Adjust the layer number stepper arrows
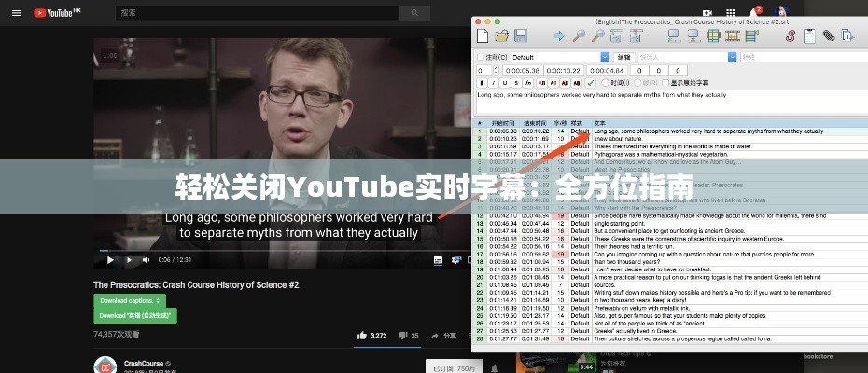 pyautogui.click(x=496, y=70)
